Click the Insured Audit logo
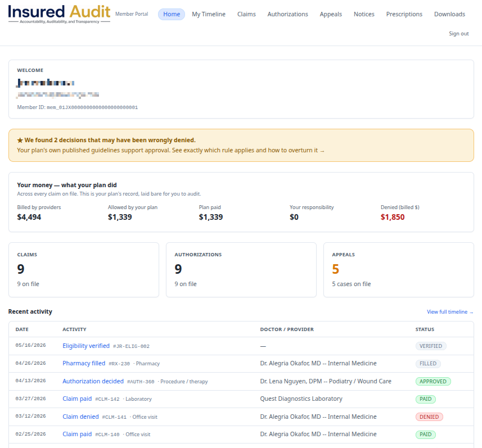The height and width of the screenshot is (448, 482). click(x=59, y=14)
